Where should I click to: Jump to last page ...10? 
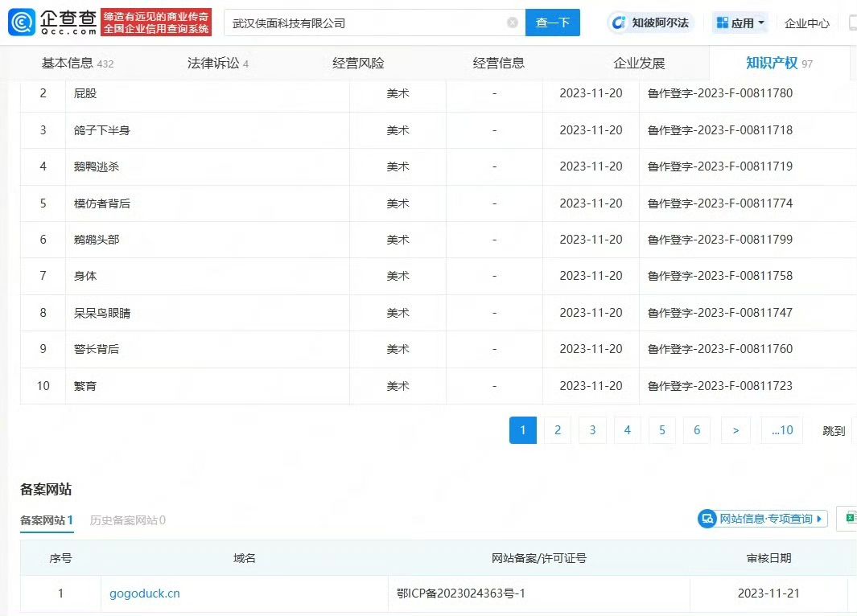coord(782,430)
